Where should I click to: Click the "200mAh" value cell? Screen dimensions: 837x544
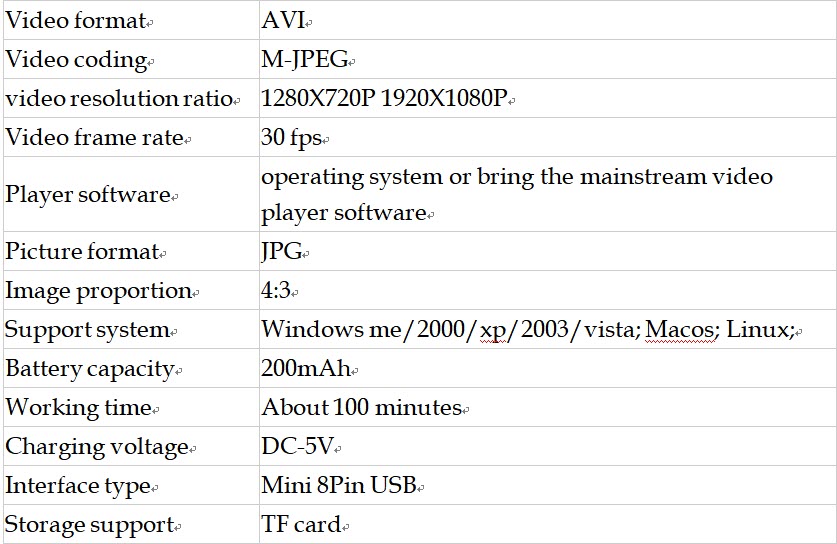306,368
